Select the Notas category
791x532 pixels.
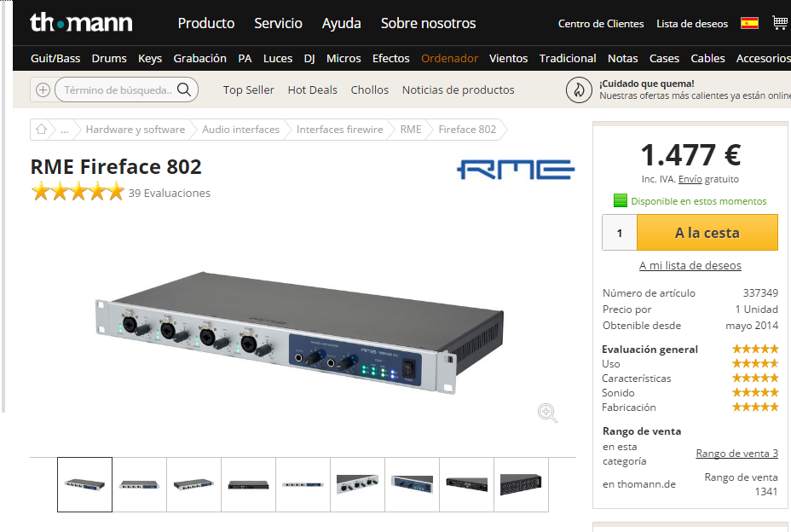[622, 59]
